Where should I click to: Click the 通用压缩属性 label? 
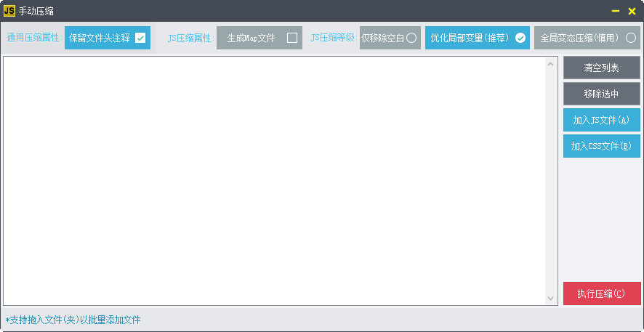(x=34, y=39)
